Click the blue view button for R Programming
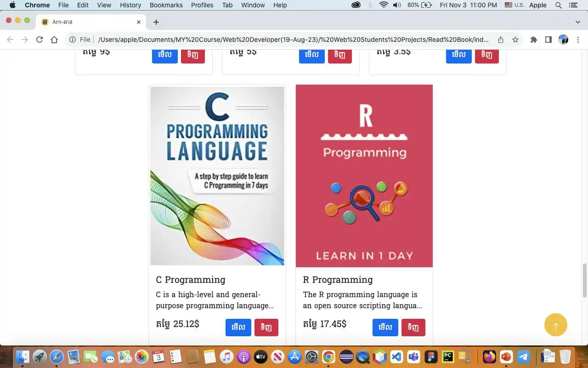Screen dimensions: 588x368 pyautogui.click(x=385, y=328)
